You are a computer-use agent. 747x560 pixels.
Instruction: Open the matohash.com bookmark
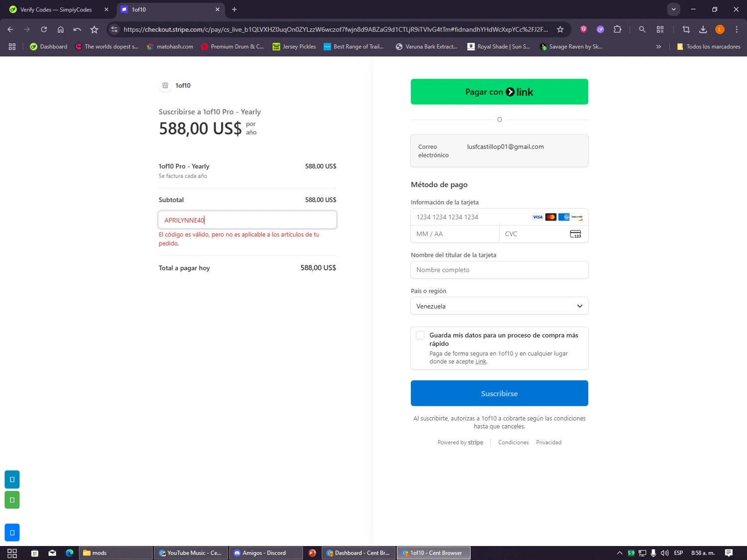[x=170, y=47]
